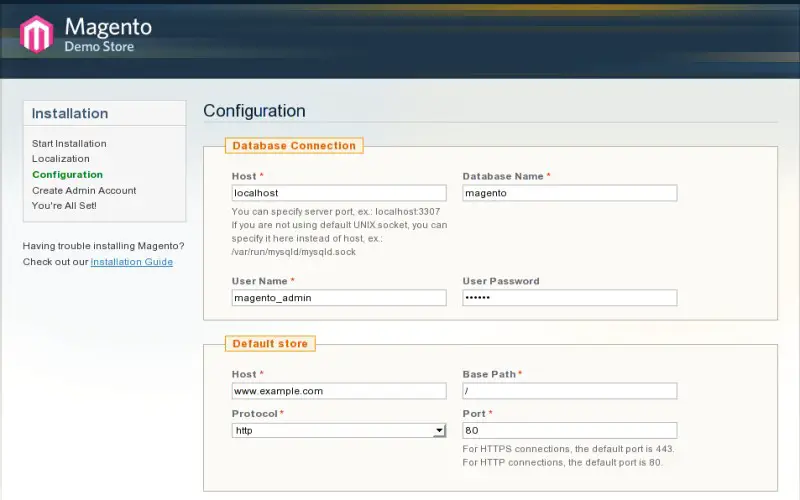Click the Installation sidebar heading
The width and height of the screenshot is (800, 500).
click(x=70, y=113)
